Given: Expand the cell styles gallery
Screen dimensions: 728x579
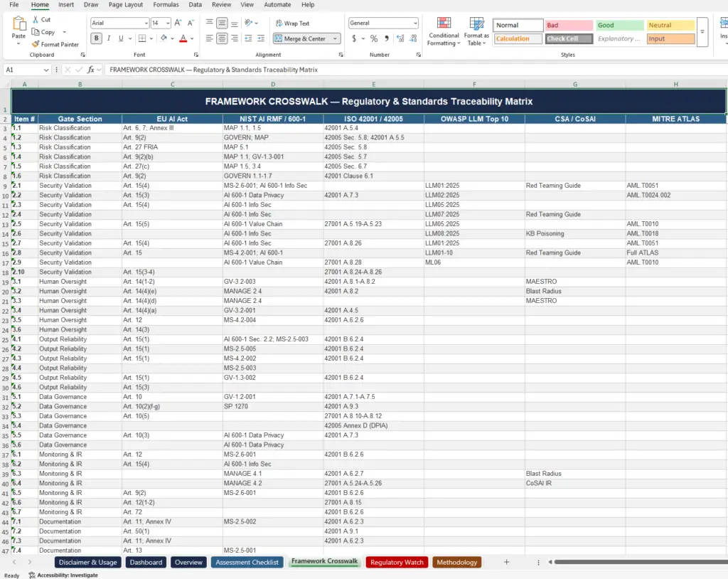Looking at the screenshot, I should click(702, 32).
